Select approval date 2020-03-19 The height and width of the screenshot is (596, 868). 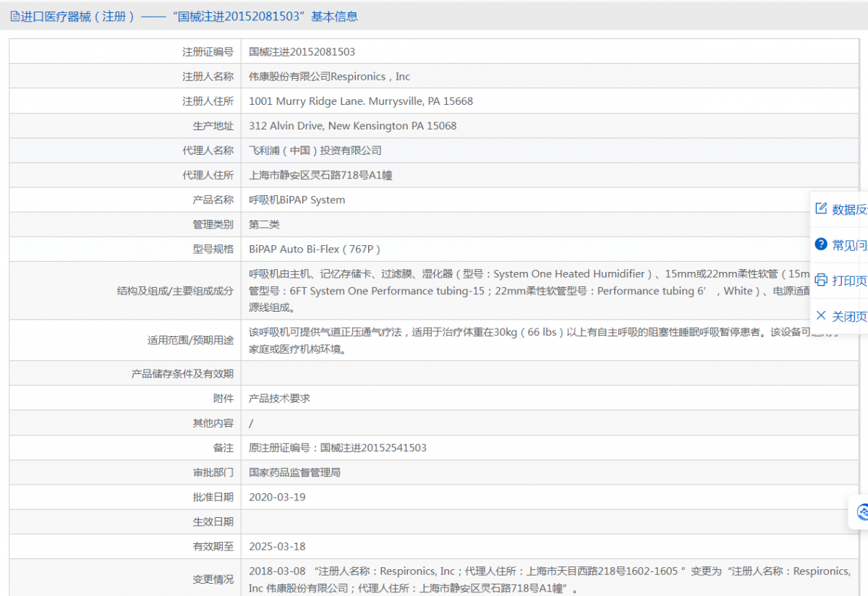coord(277,497)
